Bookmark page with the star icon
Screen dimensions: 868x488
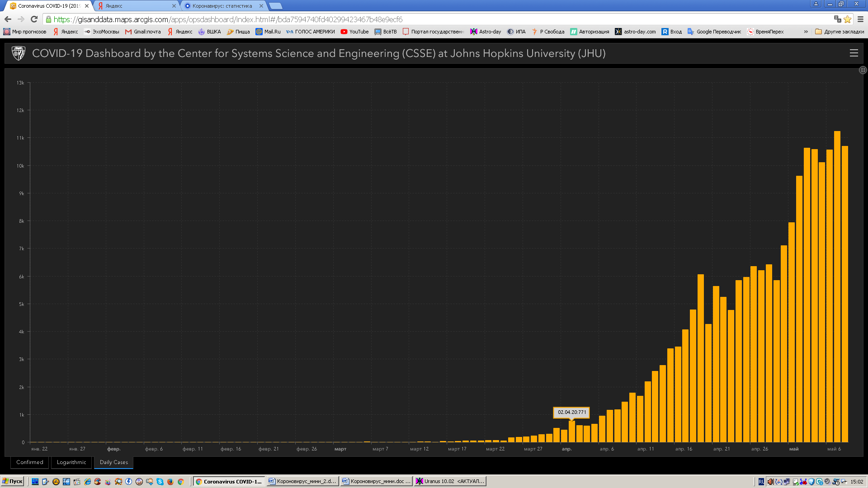point(848,19)
